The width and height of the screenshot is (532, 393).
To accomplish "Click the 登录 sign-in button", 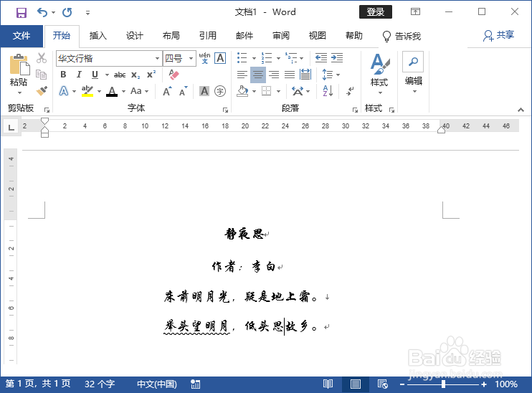I will tap(376, 12).
